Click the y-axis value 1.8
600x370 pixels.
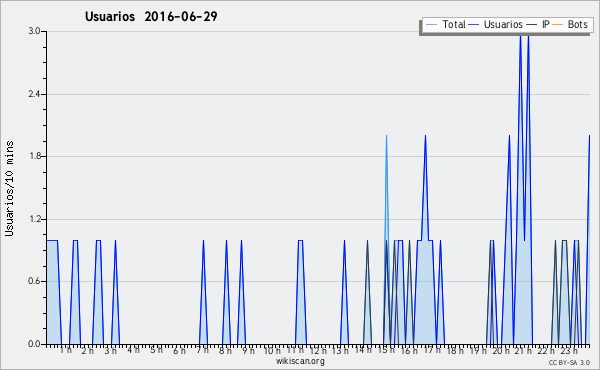click(x=34, y=156)
